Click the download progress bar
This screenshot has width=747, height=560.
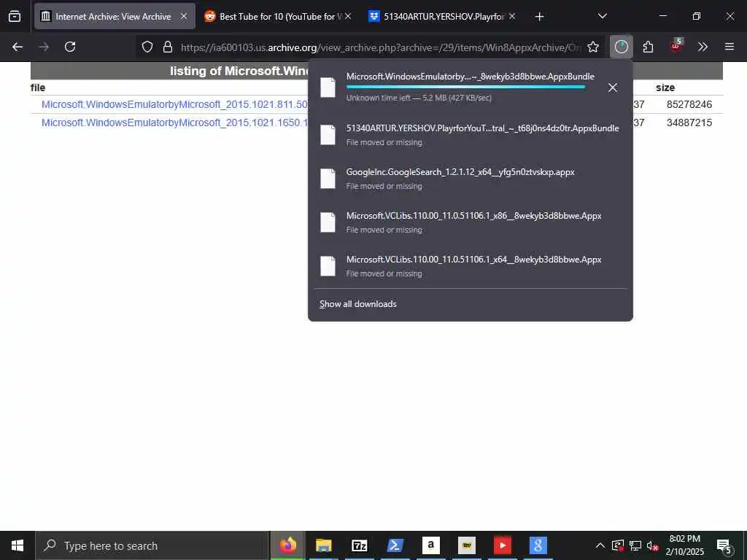click(x=465, y=87)
